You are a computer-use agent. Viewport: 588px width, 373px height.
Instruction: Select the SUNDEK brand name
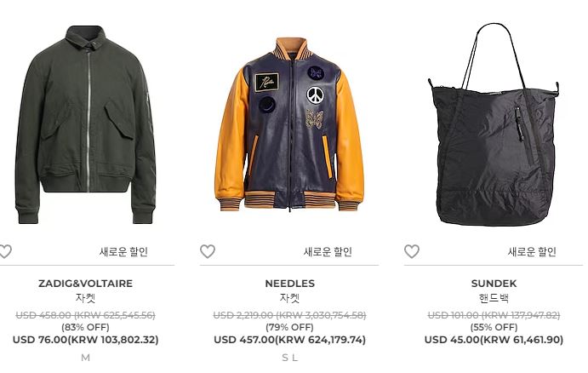click(494, 284)
